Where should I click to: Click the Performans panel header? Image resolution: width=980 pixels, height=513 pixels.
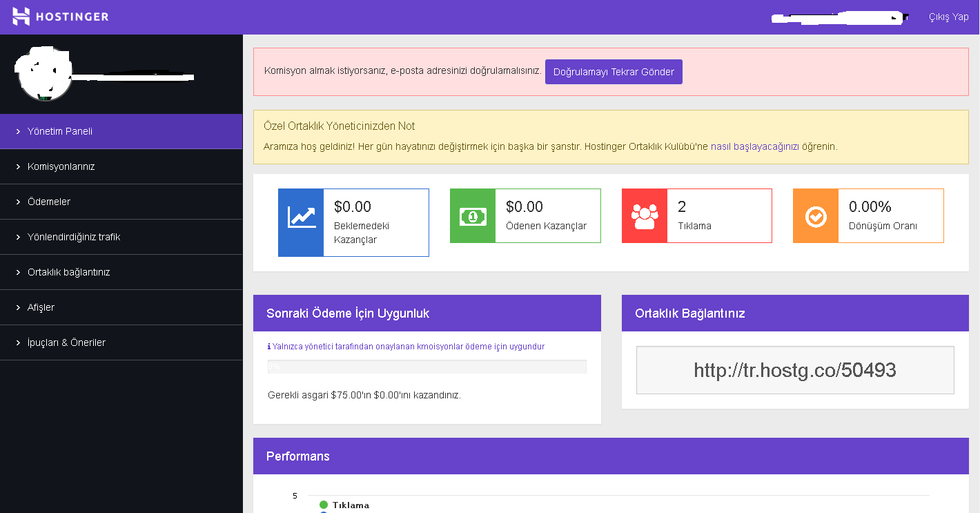[611, 456]
